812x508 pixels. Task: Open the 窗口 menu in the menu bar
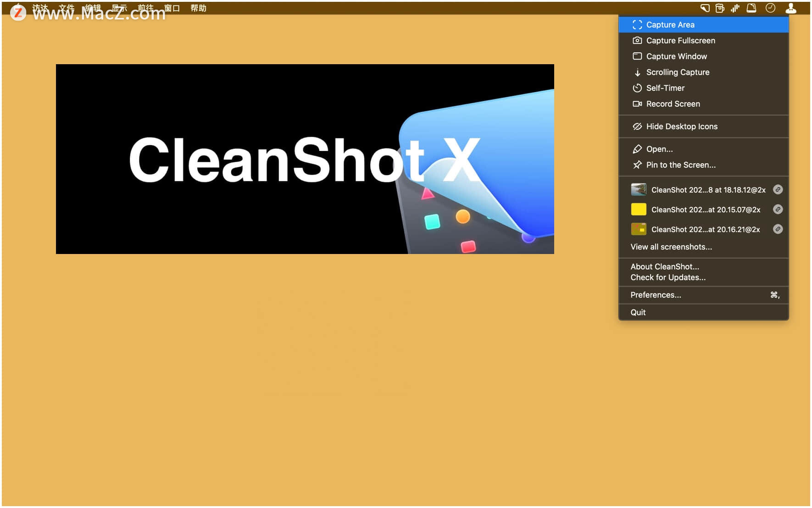pos(172,8)
